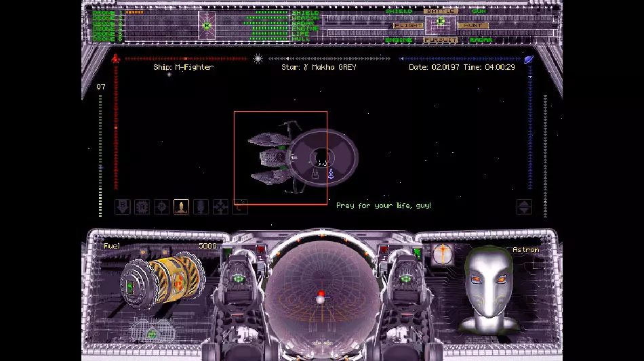
Task: Select BATTLE mode button
Action: [x=440, y=11]
